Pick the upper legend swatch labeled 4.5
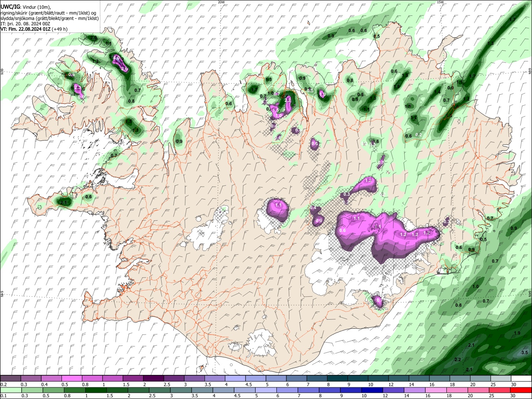This screenshot has width=532, height=399. [x=255, y=379]
